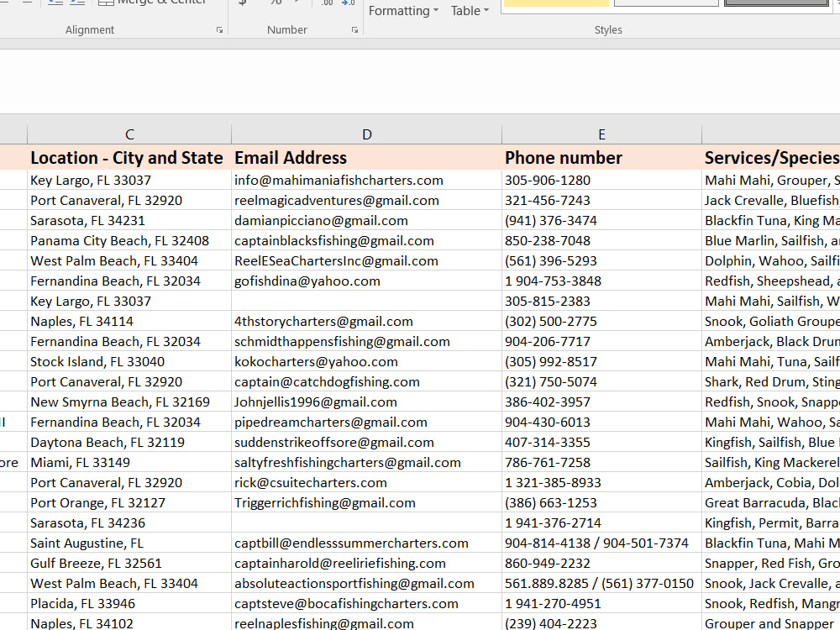This screenshot has height=630, width=840.
Task: Select the suddenstrikeoffsore@gmail.com cell
Action: [366, 443]
